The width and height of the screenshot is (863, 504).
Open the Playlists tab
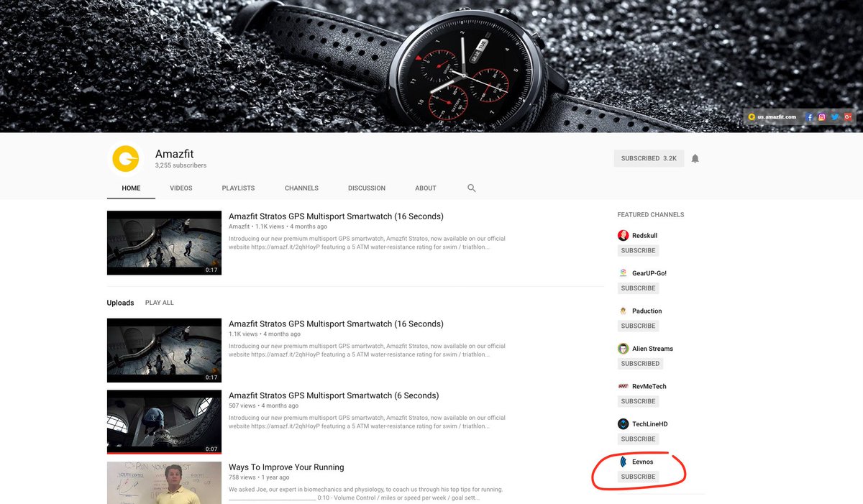[x=238, y=188]
